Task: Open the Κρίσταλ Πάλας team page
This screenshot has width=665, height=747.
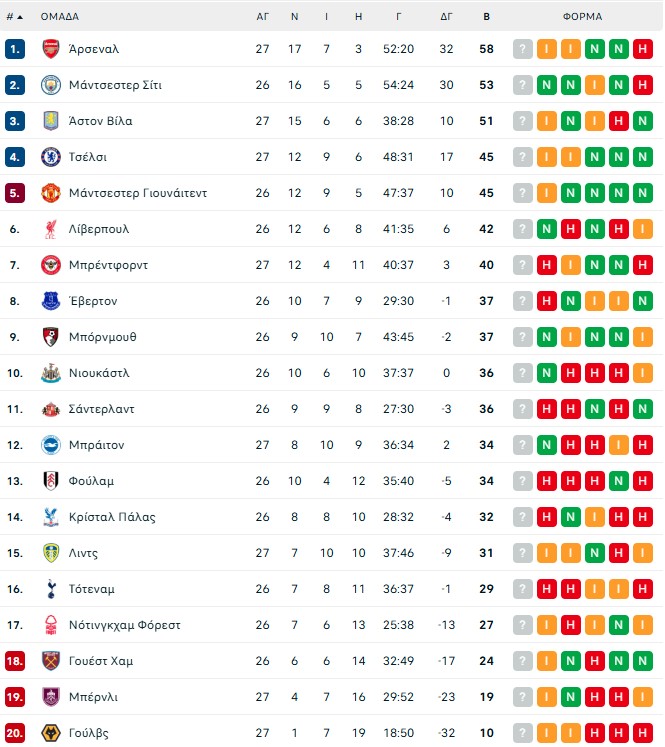Action: pyautogui.click(x=112, y=517)
